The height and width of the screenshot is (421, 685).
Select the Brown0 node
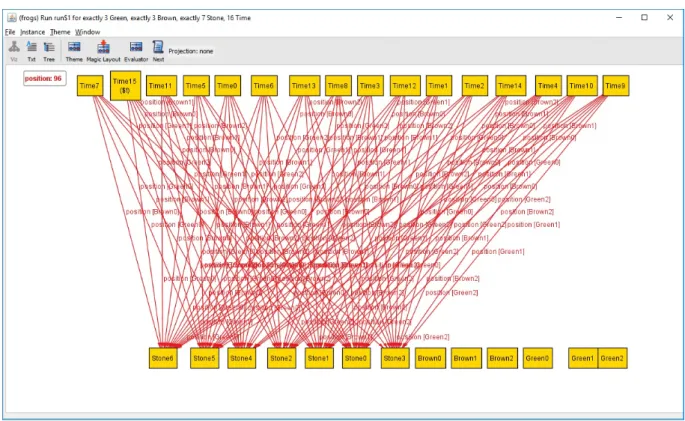430,358
